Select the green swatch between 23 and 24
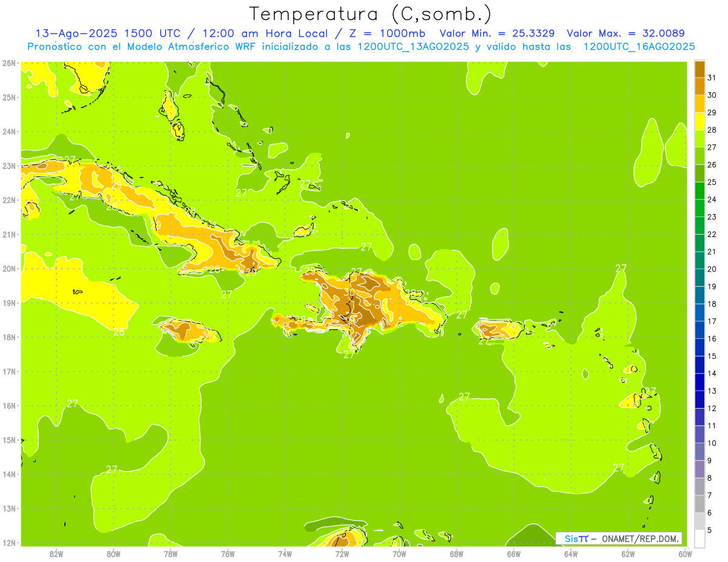 coord(699,209)
